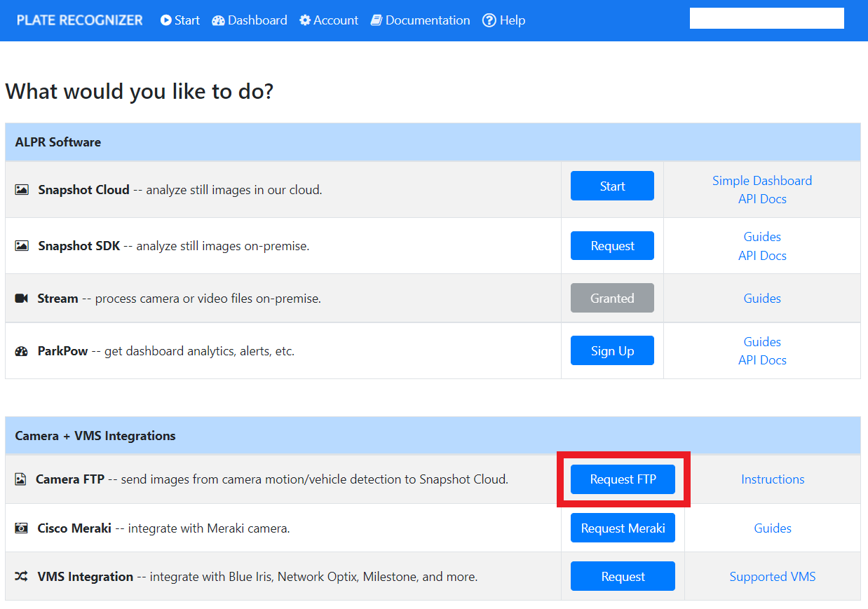Click the VMS Integration shuffle icon
The image size is (868, 609).
point(22,577)
